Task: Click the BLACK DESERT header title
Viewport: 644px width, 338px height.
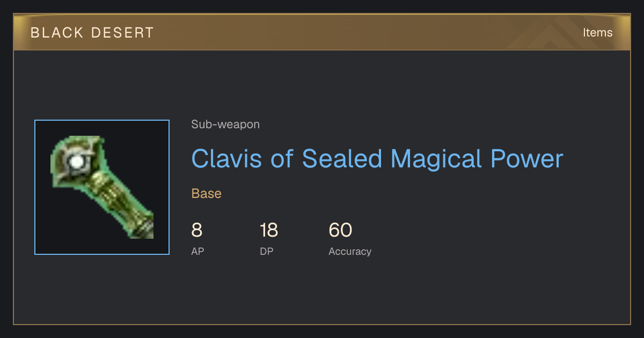Action: pos(92,33)
